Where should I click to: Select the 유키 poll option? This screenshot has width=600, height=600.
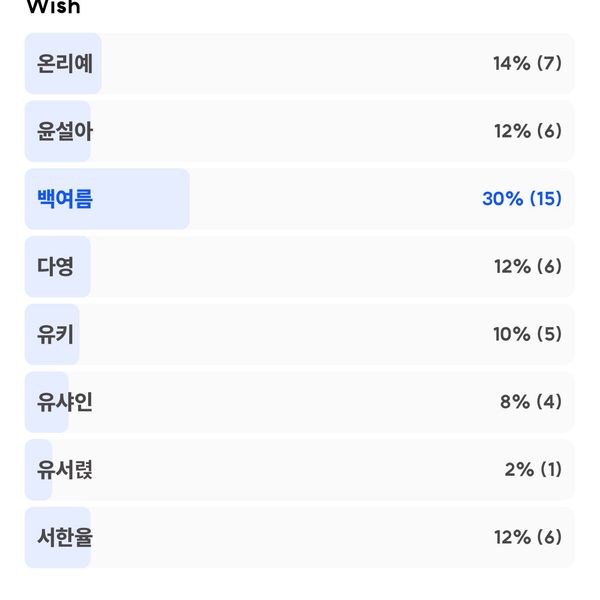coord(300,334)
